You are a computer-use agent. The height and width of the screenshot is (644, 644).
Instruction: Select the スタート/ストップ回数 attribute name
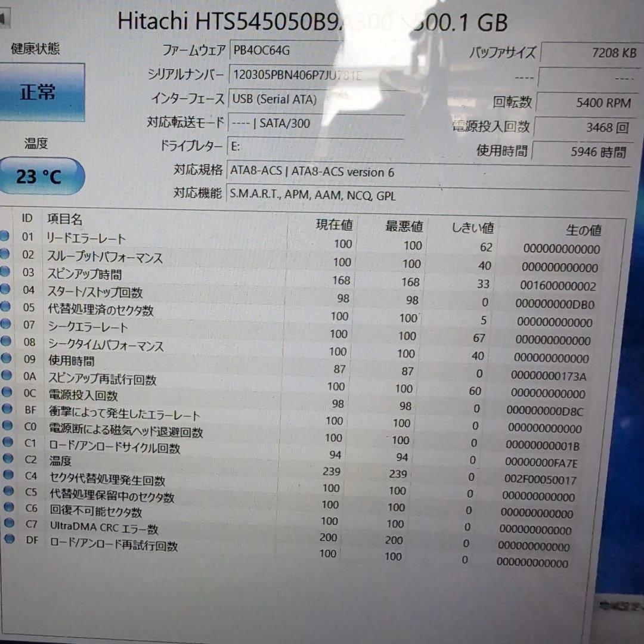95,292
